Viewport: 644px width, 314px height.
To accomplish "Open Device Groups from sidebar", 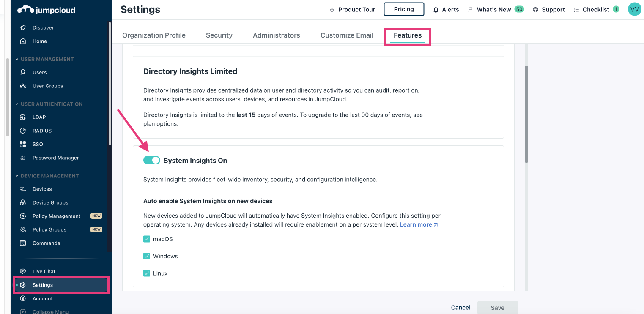I will 50,202.
